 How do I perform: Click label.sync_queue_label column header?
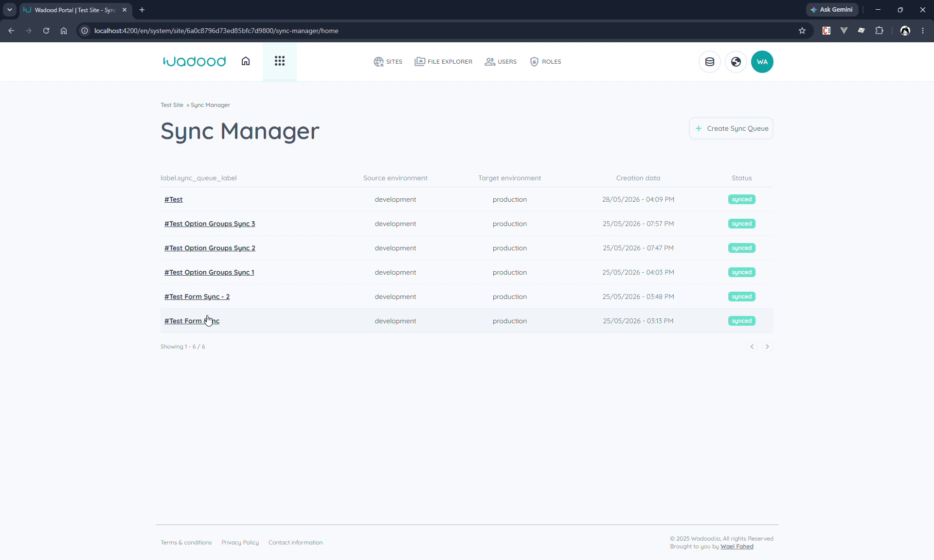[x=198, y=178]
